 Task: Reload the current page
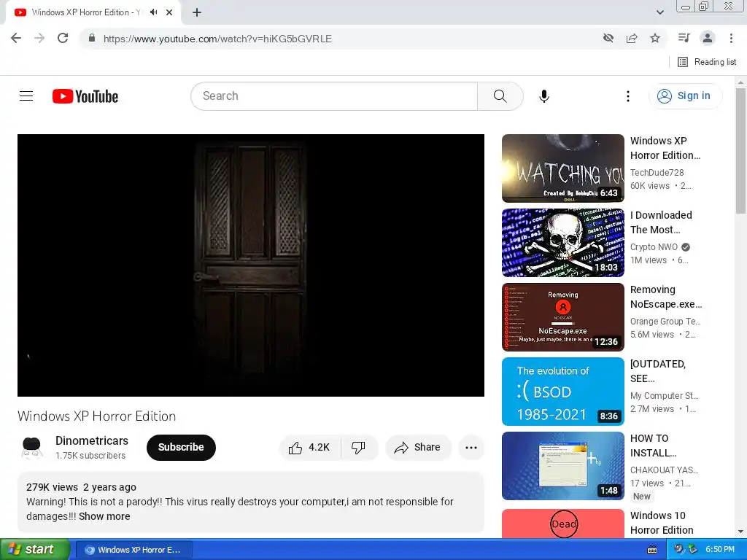tap(63, 38)
